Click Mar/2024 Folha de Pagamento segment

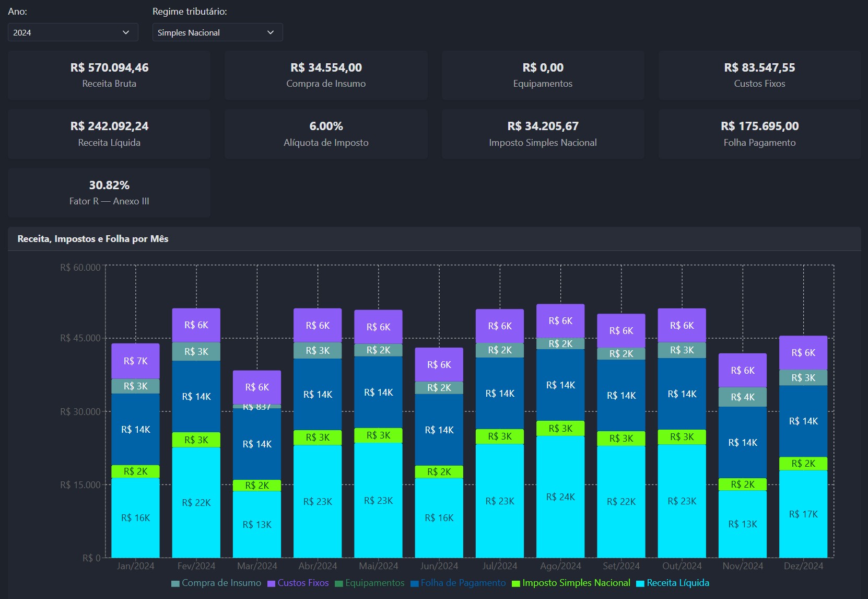tap(257, 444)
